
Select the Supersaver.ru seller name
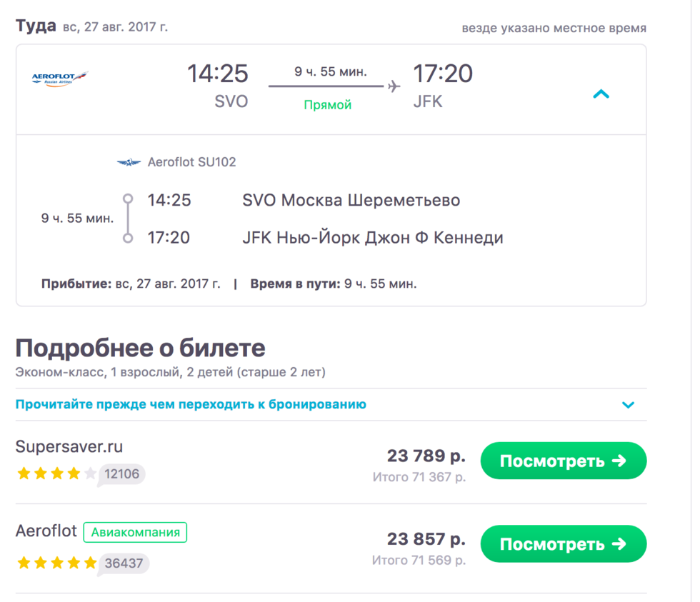point(69,447)
